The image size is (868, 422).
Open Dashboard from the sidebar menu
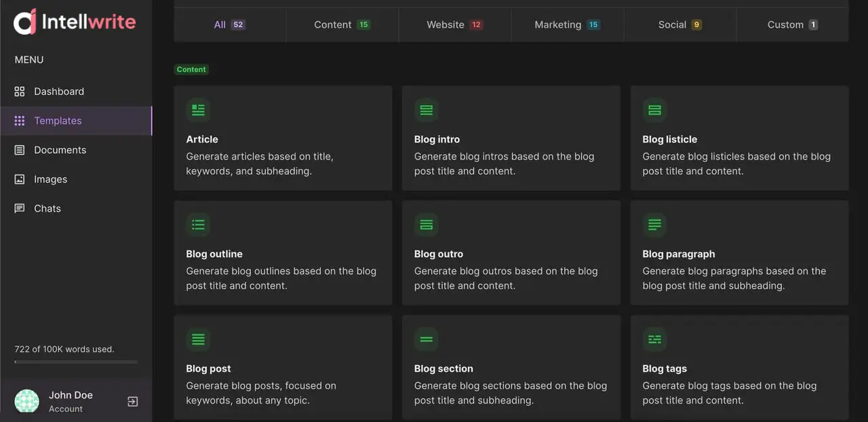point(59,92)
